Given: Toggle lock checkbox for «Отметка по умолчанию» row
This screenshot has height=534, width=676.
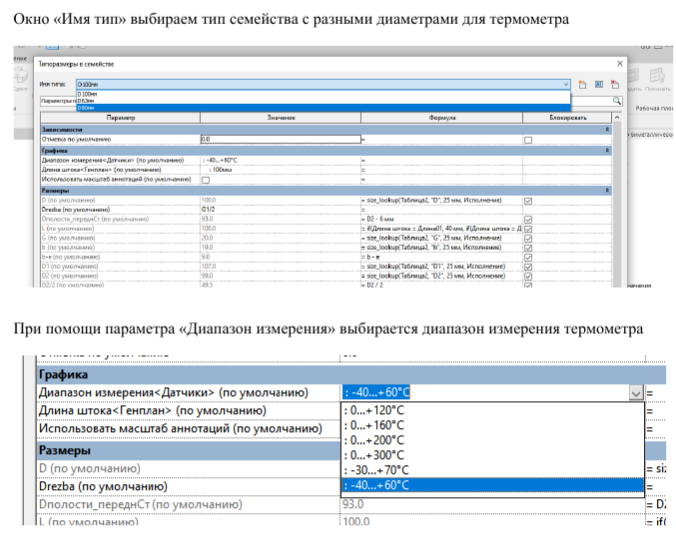Looking at the screenshot, I should pyautogui.click(x=528, y=140).
